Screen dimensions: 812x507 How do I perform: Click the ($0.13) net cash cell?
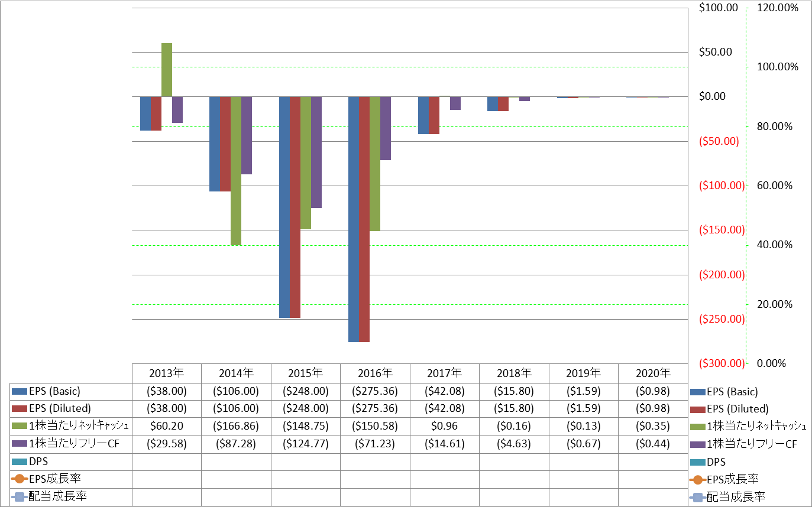tap(584, 427)
